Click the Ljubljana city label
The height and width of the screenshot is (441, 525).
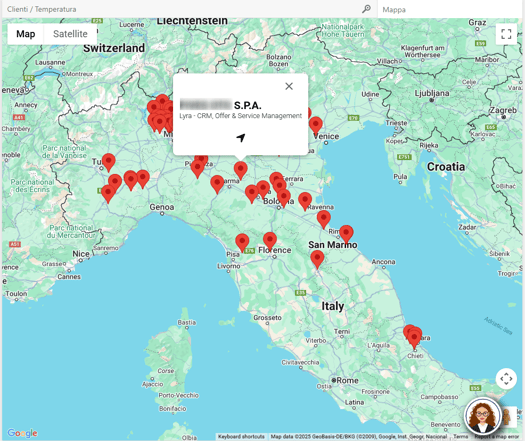pos(432,93)
